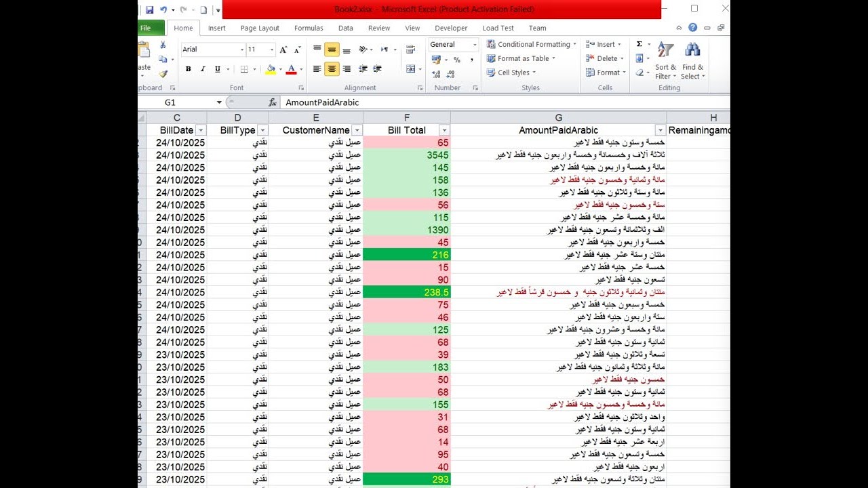
Task: Click the Redo arrow icon
Action: (x=184, y=10)
